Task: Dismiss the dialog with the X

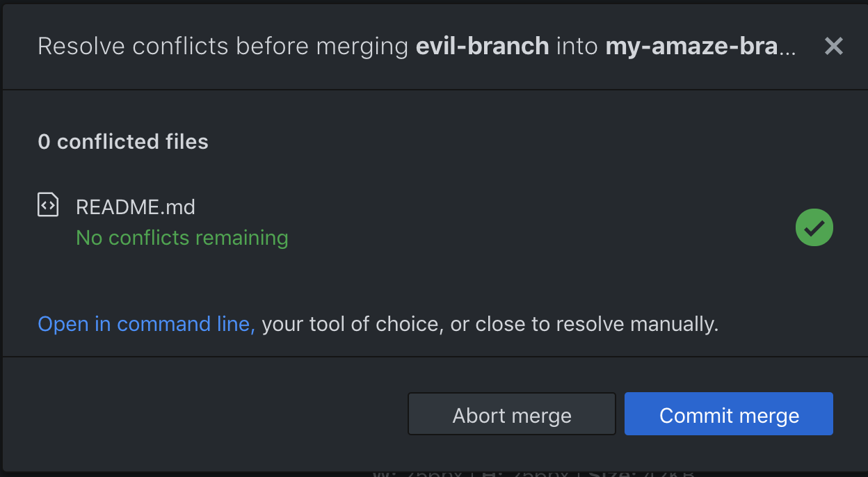Action: pyautogui.click(x=833, y=46)
